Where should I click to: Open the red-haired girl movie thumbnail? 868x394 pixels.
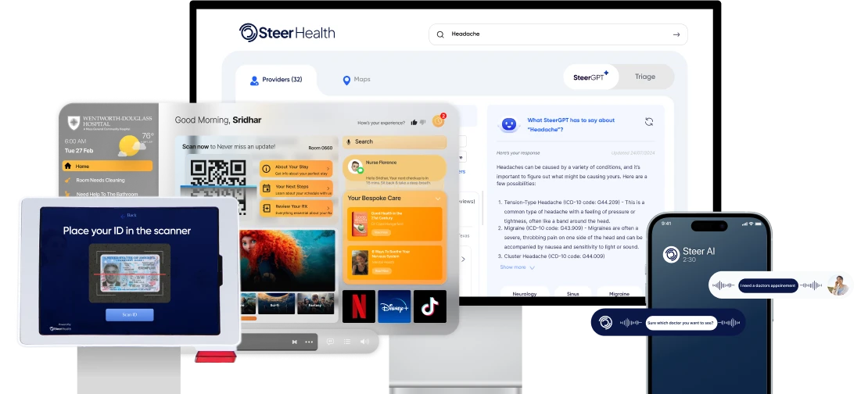(x=288, y=260)
